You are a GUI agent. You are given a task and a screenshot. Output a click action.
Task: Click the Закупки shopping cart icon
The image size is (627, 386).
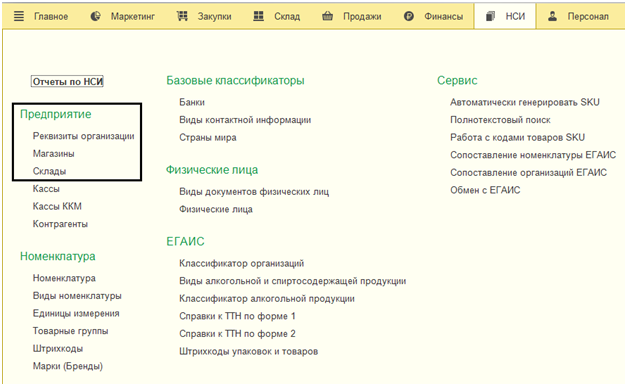(x=182, y=16)
